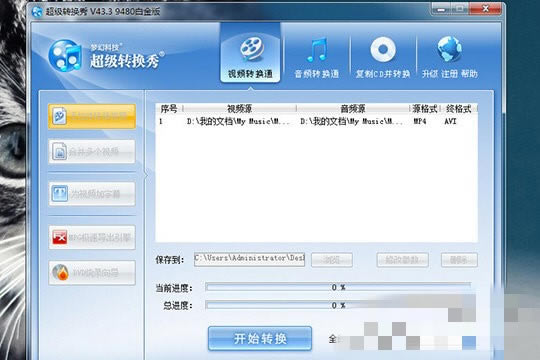Open the MPG fast export engine with the FX icon
This screenshot has height=360, width=540.
92,237
